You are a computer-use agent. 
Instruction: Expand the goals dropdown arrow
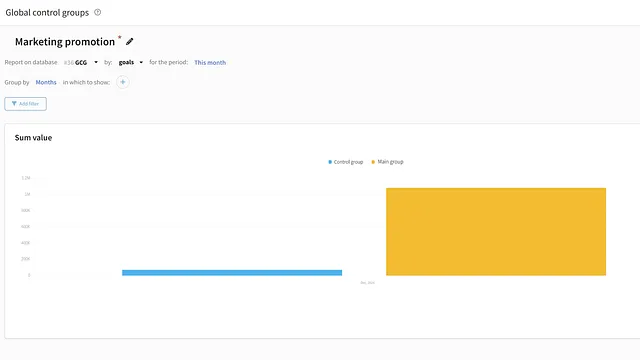tap(141, 62)
